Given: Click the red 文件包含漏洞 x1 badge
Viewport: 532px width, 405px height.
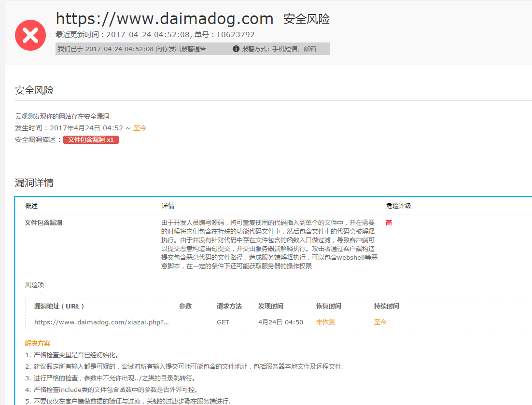Looking at the screenshot, I should click(91, 140).
